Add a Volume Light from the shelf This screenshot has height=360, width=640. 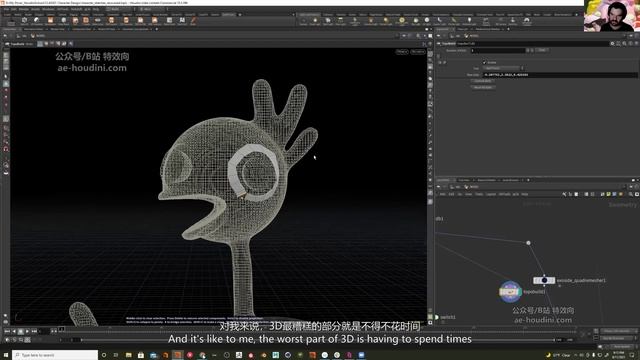[x=371, y=20]
